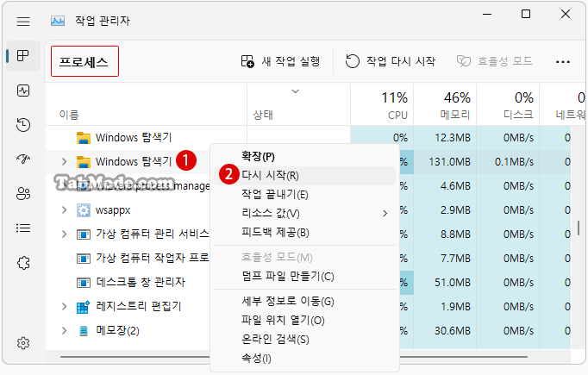
Task: Click the 메모장(2) notepad icon
Action: click(x=84, y=331)
